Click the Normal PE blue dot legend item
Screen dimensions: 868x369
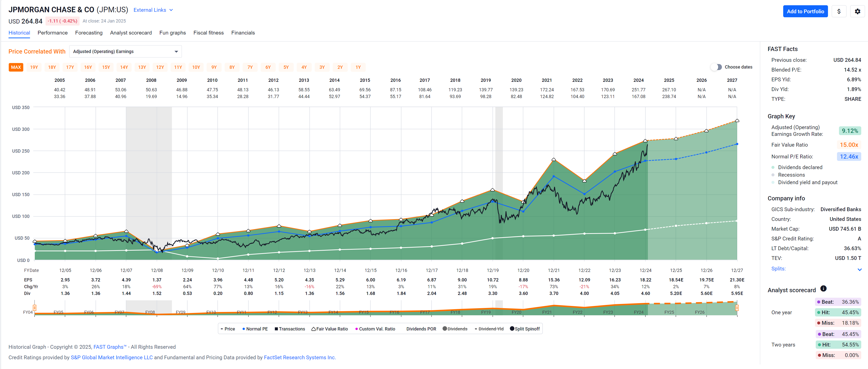click(255, 329)
